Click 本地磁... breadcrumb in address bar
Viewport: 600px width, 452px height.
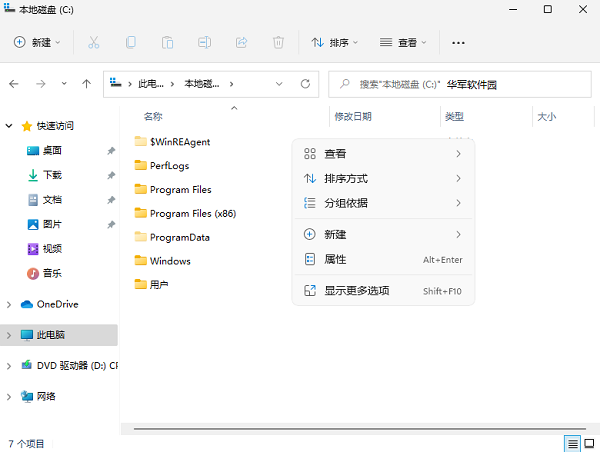(202, 83)
